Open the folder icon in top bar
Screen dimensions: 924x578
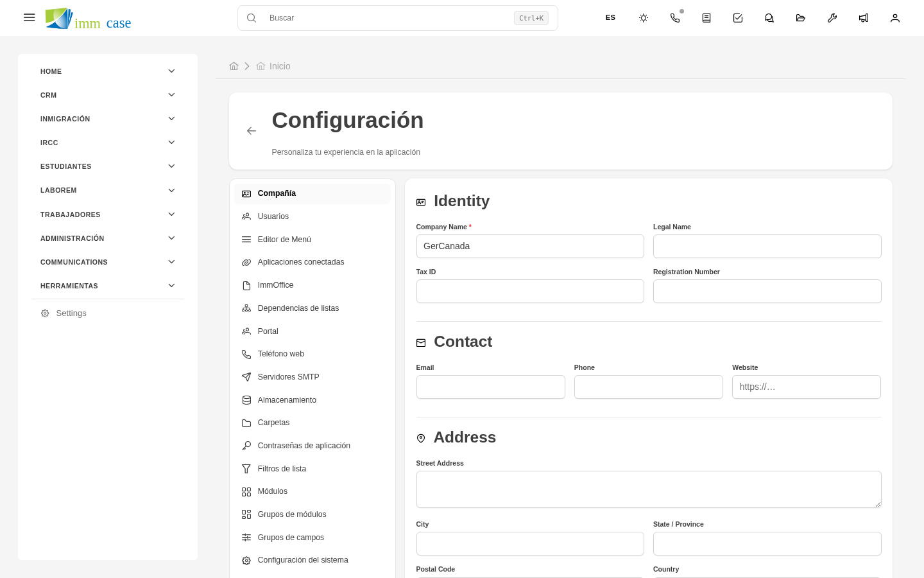[x=801, y=18]
